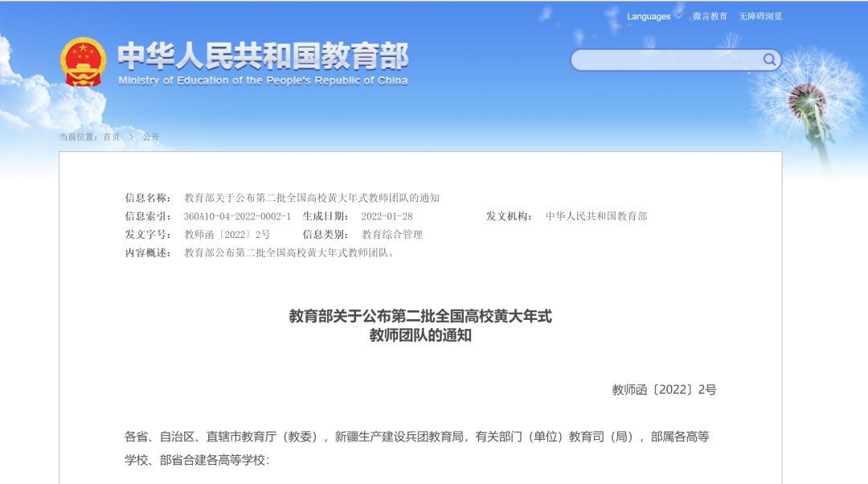Open the Languages dropdown

click(x=653, y=17)
